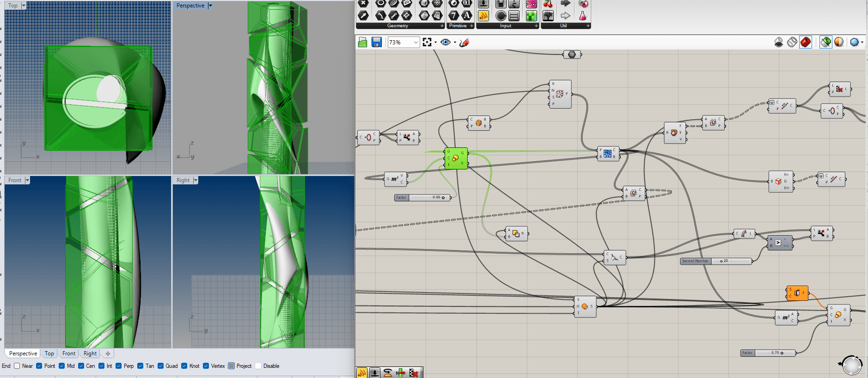Viewport: 868px width, 378px height.
Task: Switch to wireframe preview mode
Action: click(x=792, y=43)
